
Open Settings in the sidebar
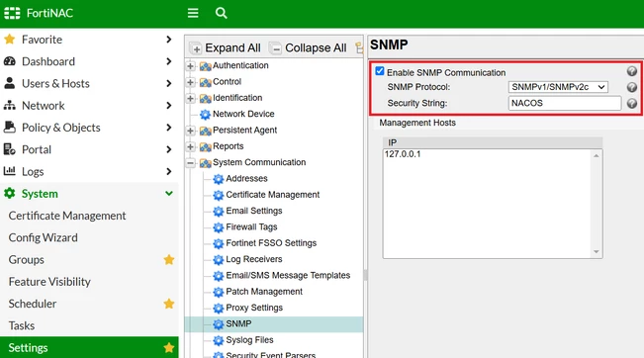click(89, 348)
